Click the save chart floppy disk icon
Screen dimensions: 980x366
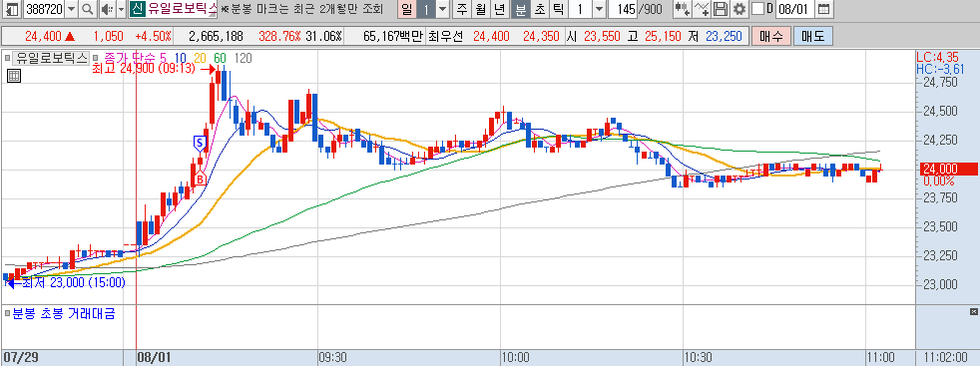point(721,9)
